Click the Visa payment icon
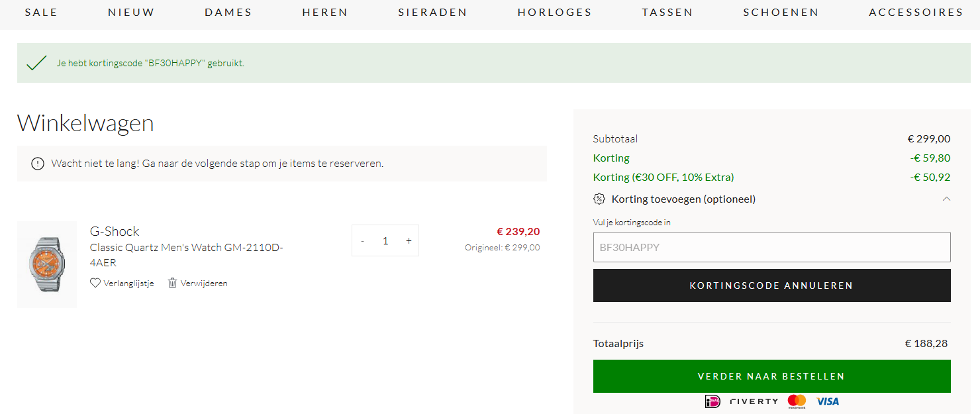The width and height of the screenshot is (980, 414). click(828, 401)
